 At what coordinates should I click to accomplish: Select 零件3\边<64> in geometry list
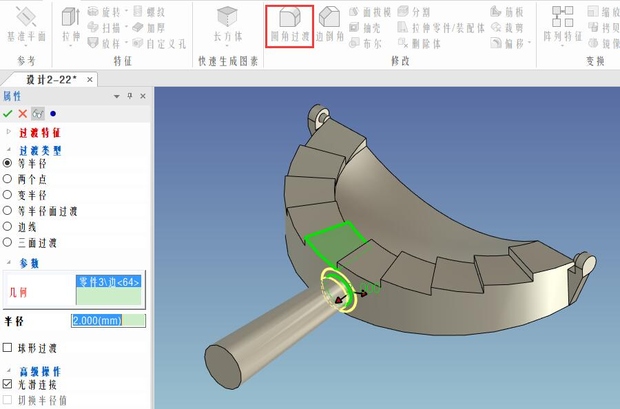[x=108, y=282]
